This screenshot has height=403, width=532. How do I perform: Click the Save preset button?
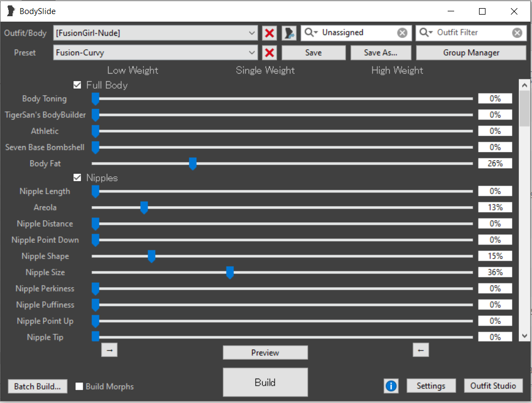(x=314, y=52)
